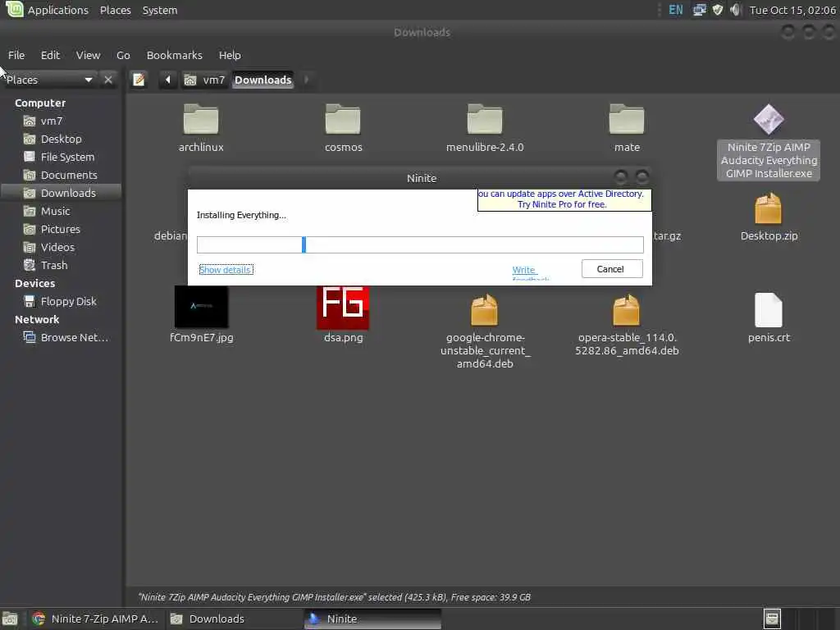Viewport: 840px width, 630px height.
Task: Switch to Chrome Ninite taskbar window
Action: [x=96, y=619]
